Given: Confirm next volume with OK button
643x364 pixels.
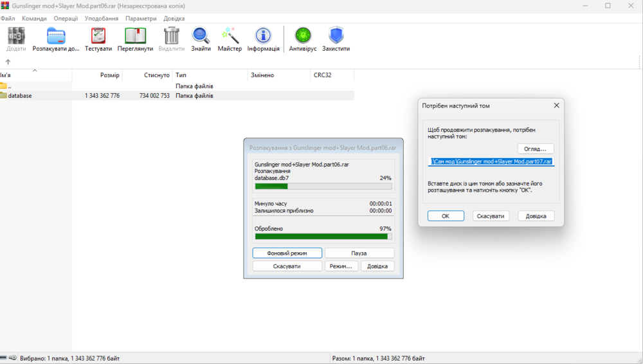Looking at the screenshot, I should 446,216.
